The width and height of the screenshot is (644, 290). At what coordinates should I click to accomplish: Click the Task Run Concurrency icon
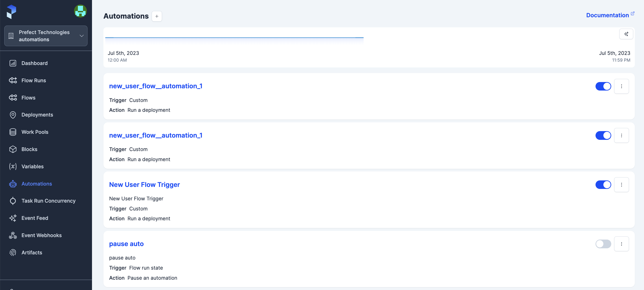(13, 201)
